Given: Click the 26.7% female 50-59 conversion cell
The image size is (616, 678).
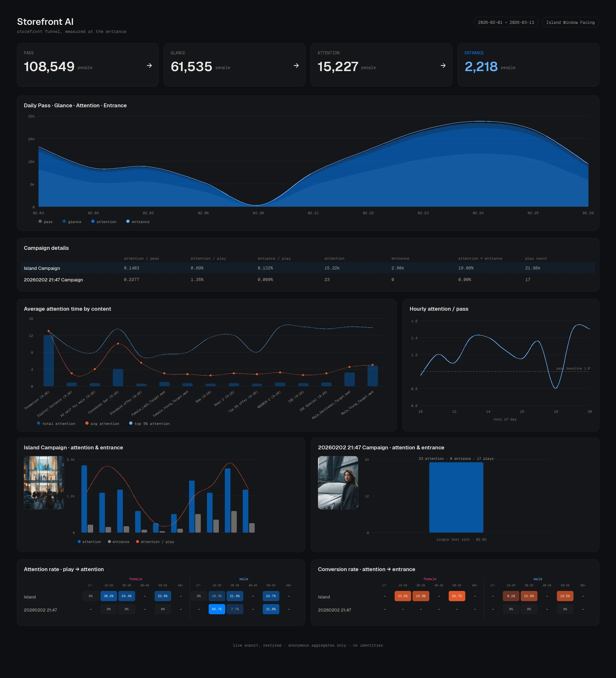Looking at the screenshot, I should [x=457, y=596].
